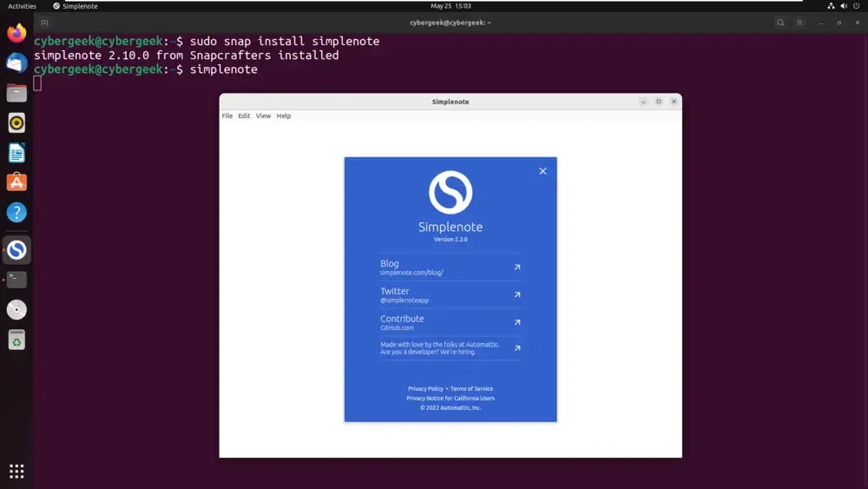Maximize the terminal window

pyautogui.click(x=839, y=23)
